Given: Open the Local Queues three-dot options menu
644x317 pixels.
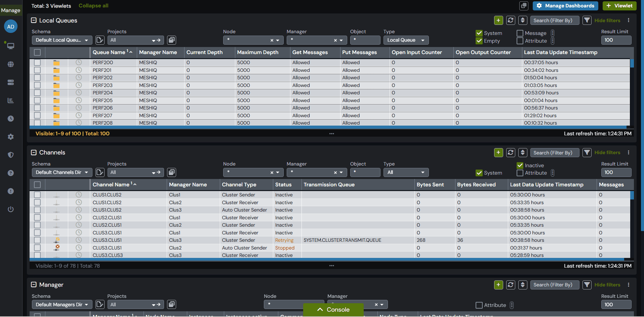Looking at the screenshot, I should tap(629, 20).
